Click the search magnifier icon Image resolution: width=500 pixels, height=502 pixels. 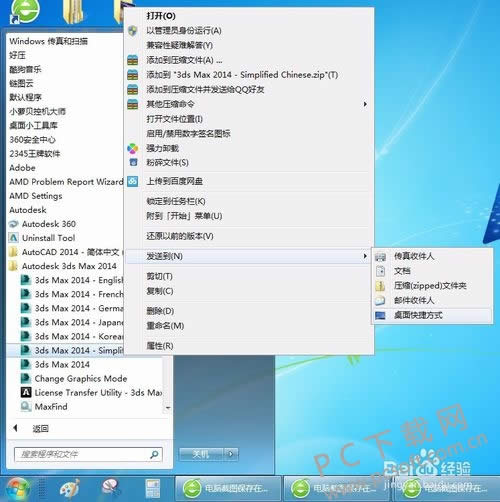coord(154,454)
